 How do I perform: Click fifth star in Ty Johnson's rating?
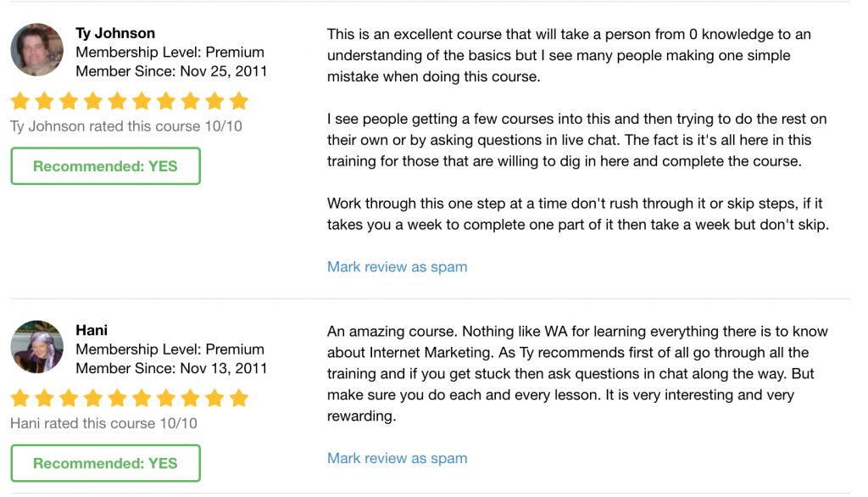pos(117,102)
